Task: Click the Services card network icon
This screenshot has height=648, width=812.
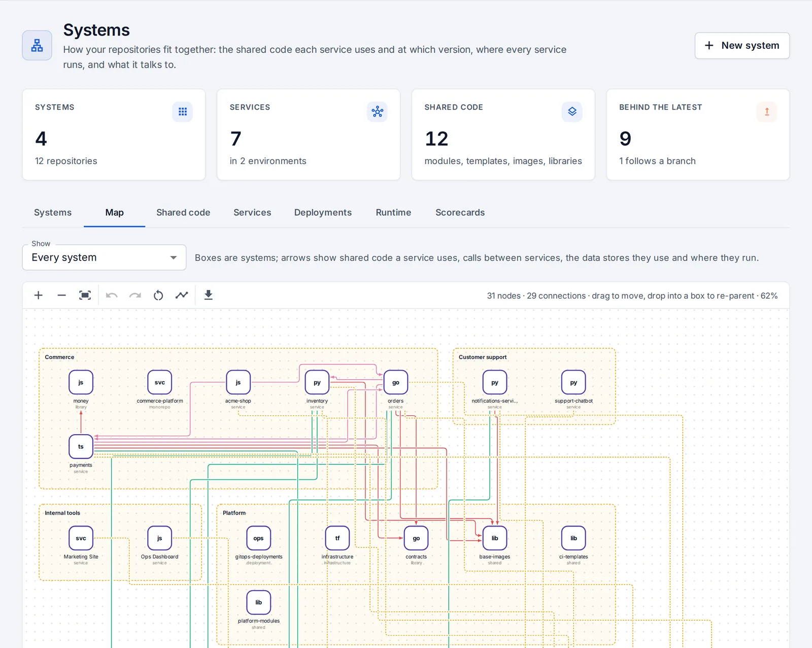Action: click(377, 112)
